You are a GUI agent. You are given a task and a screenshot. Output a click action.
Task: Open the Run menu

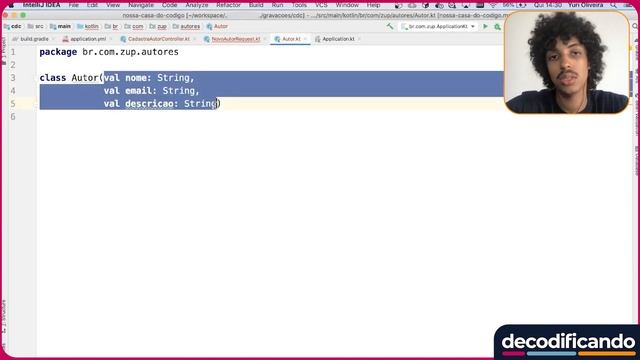click(x=277, y=5)
